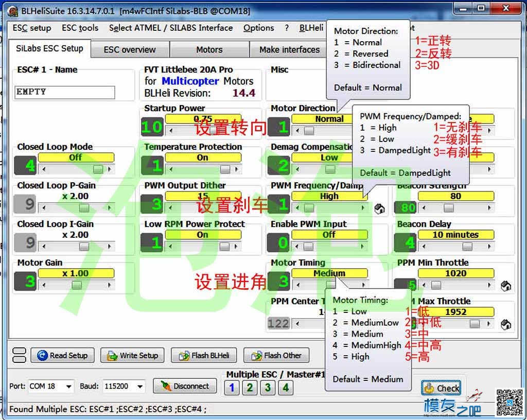The width and height of the screenshot is (527, 420).
Task: Open the ESC tools menu
Action: pyautogui.click(x=80, y=28)
